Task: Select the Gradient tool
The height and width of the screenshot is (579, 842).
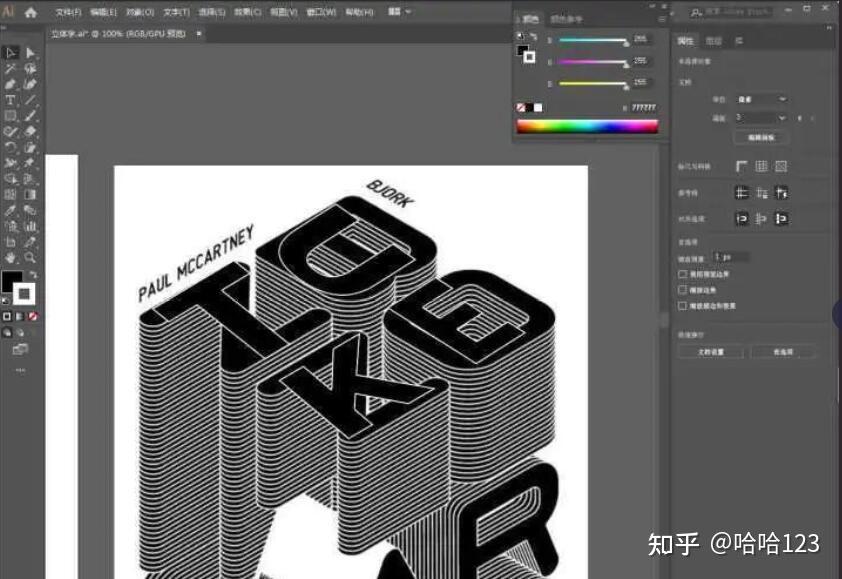Action: [x=30, y=194]
